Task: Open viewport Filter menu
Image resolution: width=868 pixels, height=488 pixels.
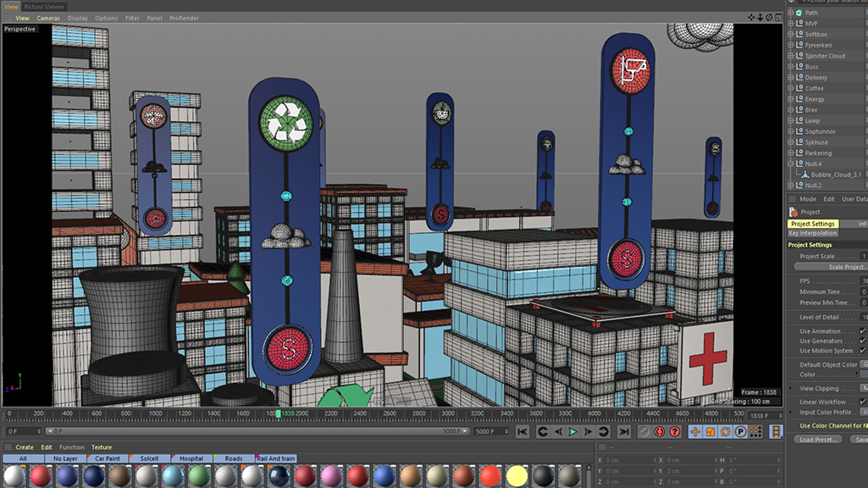Action: (x=132, y=19)
